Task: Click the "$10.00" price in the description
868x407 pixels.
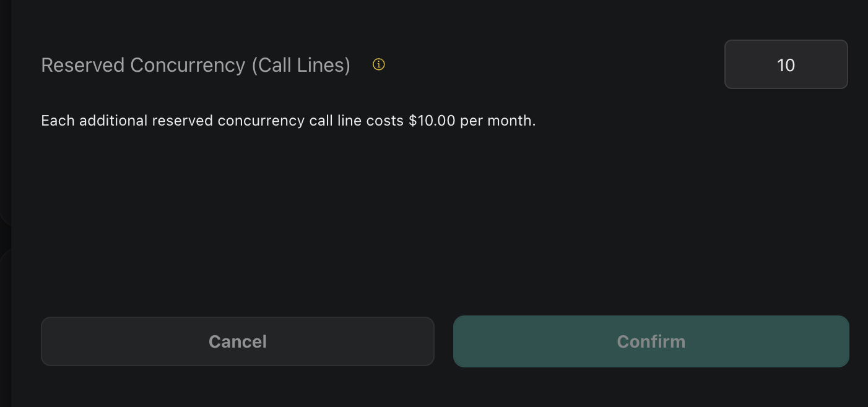Action: coord(432,121)
